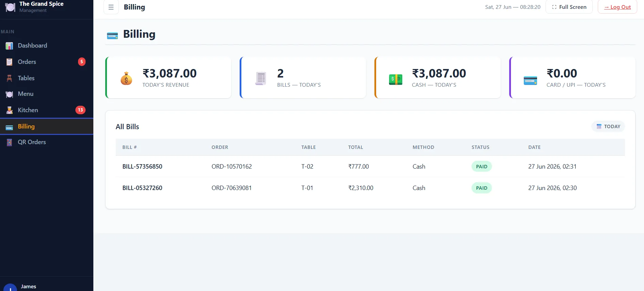Click Cash method for BILL-05327260
This screenshot has height=291, width=644.
pos(419,188)
